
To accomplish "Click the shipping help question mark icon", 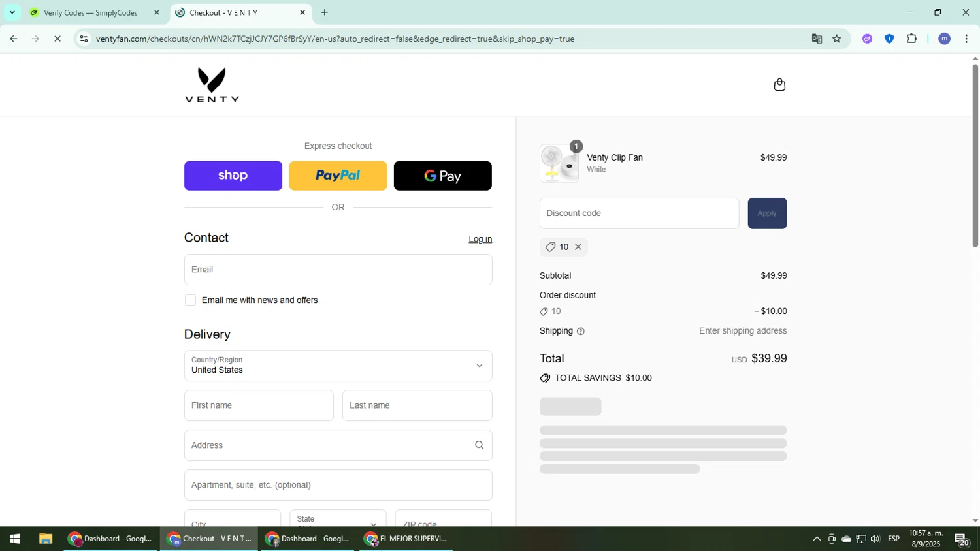I will coord(581,331).
